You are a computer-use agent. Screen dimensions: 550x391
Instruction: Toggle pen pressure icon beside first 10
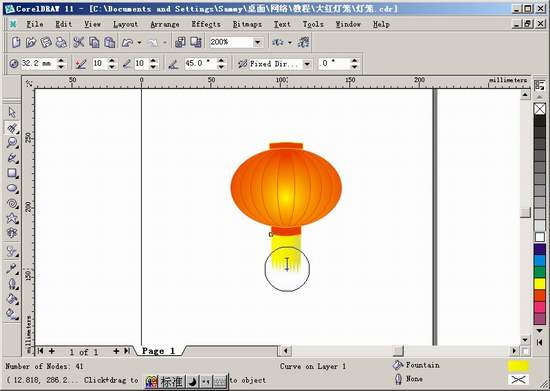pos(81,63)
